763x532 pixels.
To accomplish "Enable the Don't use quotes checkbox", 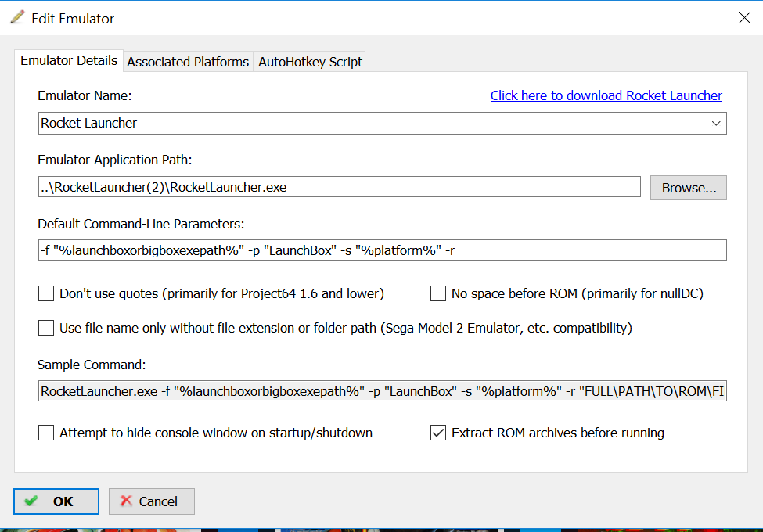I will [x=46, y=294].
